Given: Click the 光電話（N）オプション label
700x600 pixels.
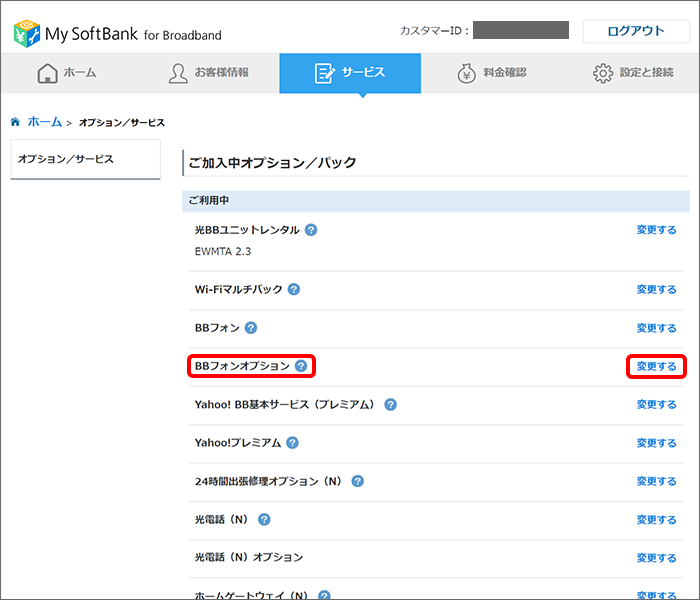Looking at the screenshot, I should (249, 557).
